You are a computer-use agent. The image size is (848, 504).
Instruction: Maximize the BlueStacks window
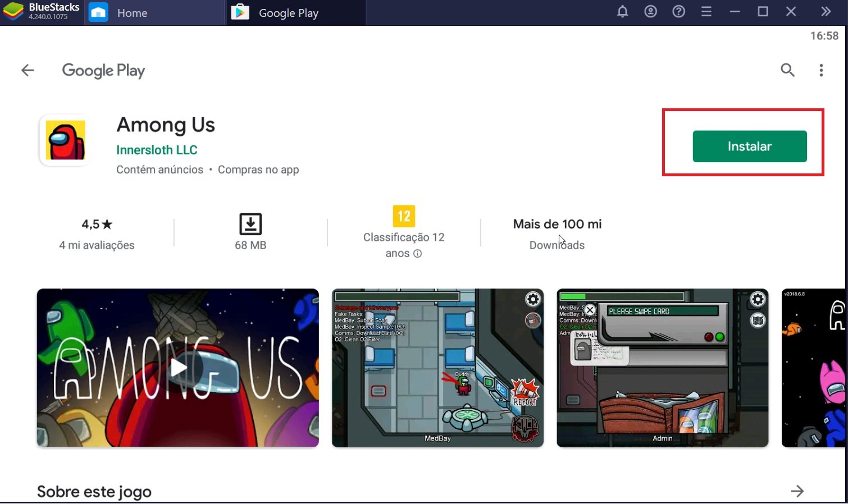tap(763, 12)
